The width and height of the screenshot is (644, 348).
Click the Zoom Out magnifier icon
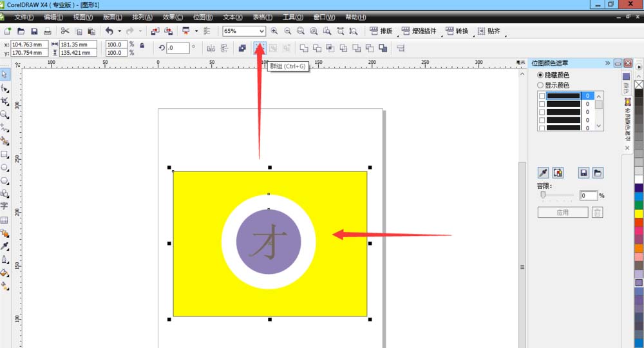click(x=287, y=31)
